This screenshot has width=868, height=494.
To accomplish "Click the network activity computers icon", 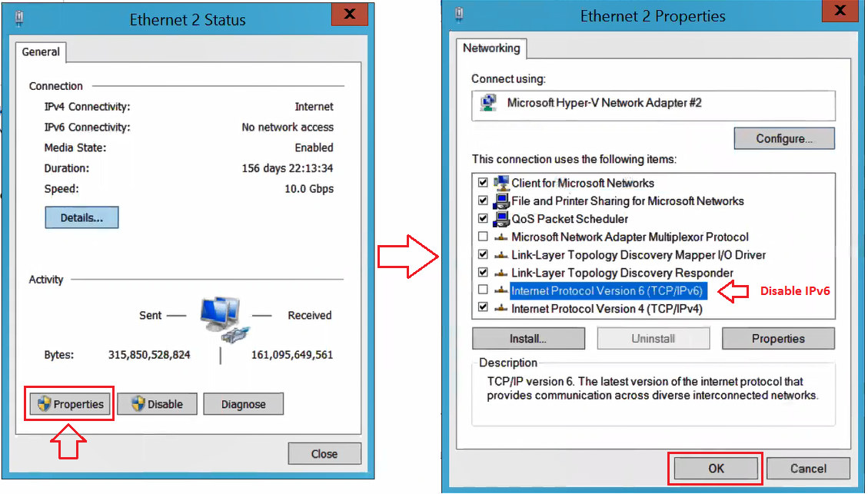I will tap(224, 320).
